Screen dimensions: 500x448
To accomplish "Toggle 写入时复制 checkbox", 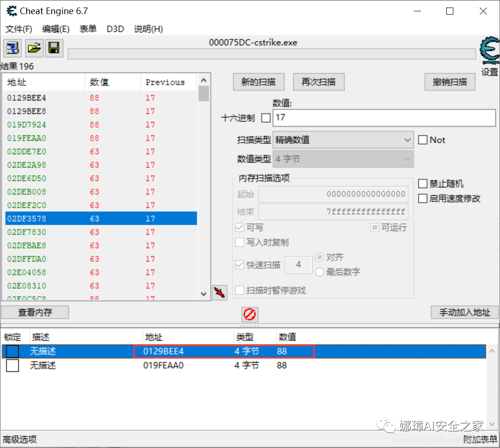I will [x=240, y=242].
